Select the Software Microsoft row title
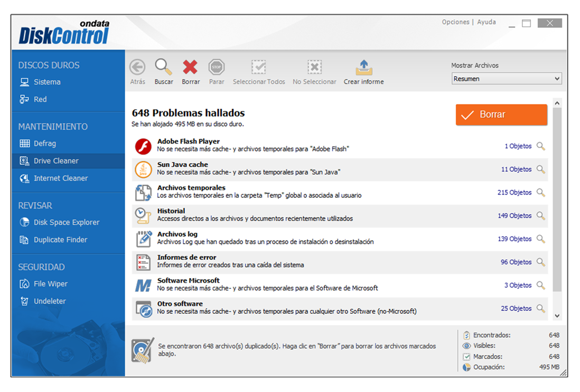 coord(188,281)
